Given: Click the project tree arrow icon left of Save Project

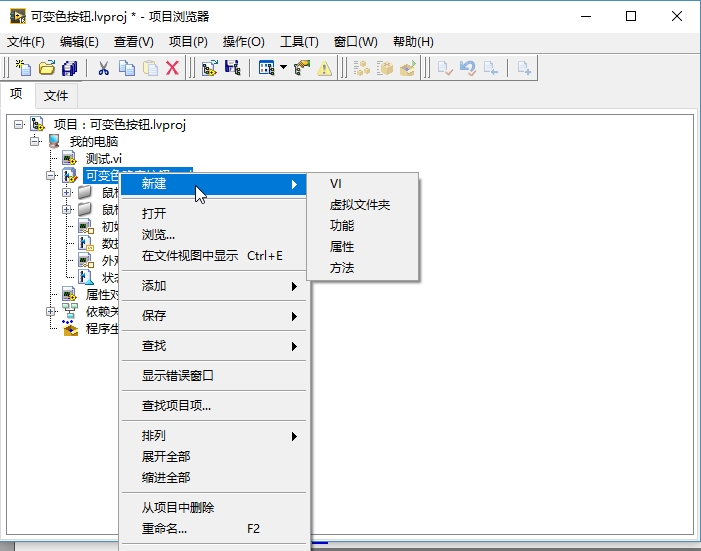Looking at the screenshot, I should [x=209, y=68].
